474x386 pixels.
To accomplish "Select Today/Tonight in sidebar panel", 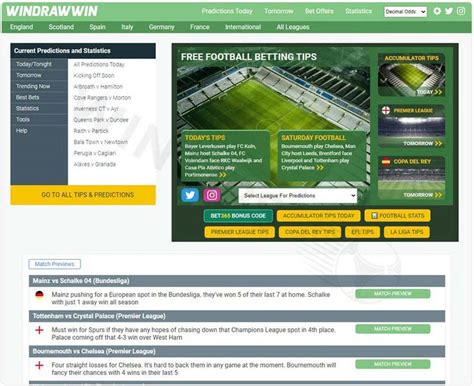I will (39, 64).
